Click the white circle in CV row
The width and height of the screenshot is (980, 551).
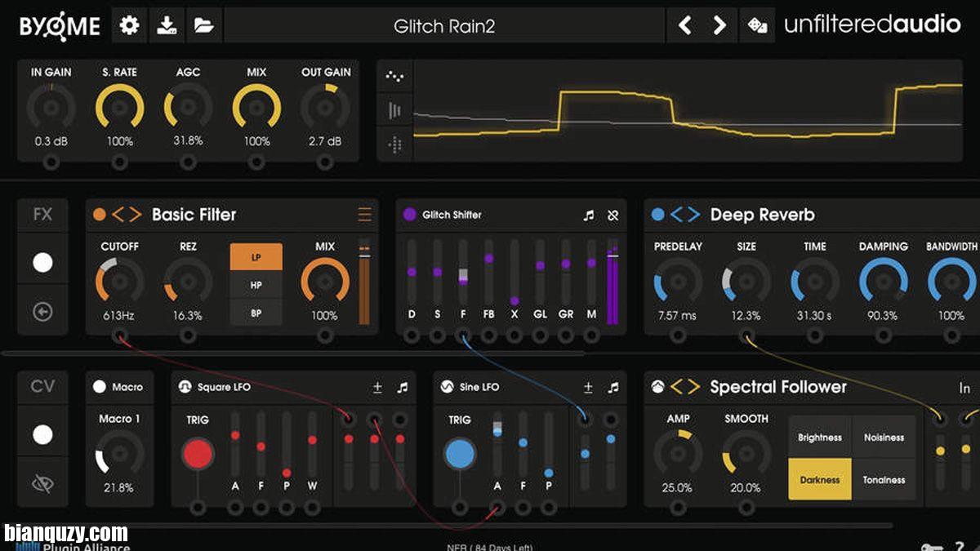(42, 435)
